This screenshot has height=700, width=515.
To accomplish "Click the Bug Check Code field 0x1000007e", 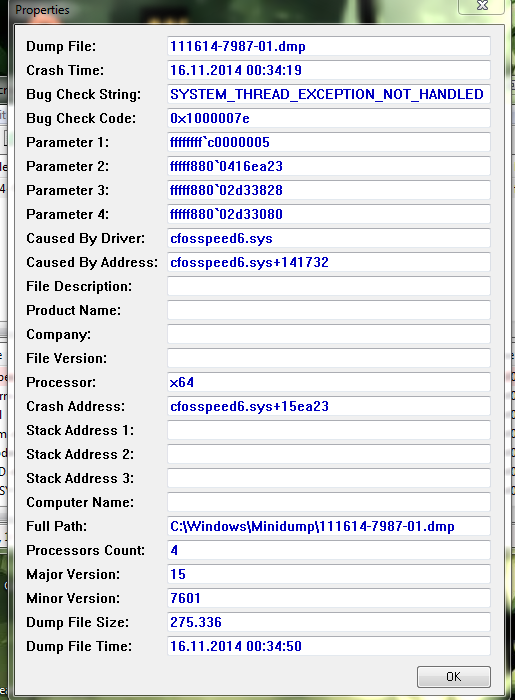I will 329,118.
